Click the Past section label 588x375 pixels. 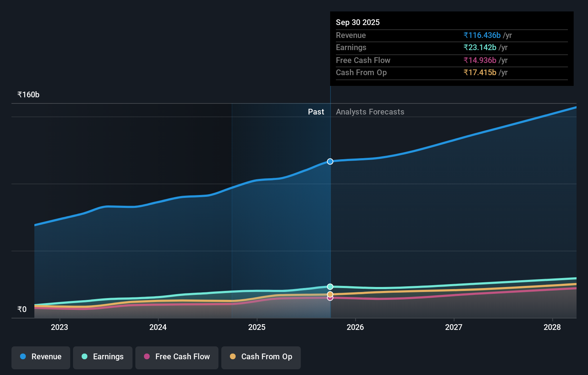click(x=316, y=112)
